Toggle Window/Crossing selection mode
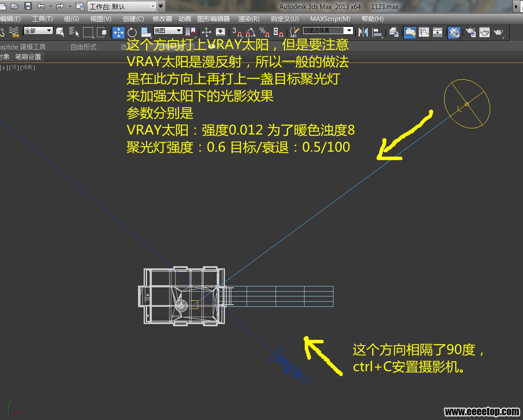 102,32
